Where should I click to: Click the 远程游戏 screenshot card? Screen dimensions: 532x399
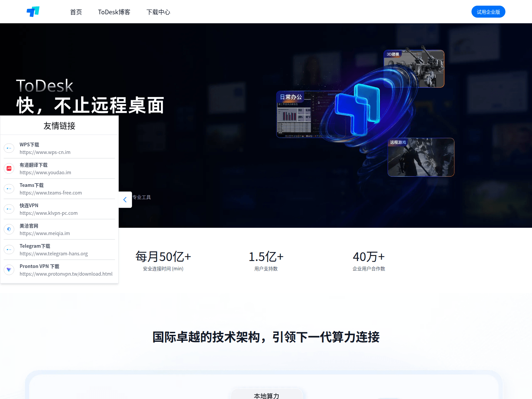[x=421, y=157]
